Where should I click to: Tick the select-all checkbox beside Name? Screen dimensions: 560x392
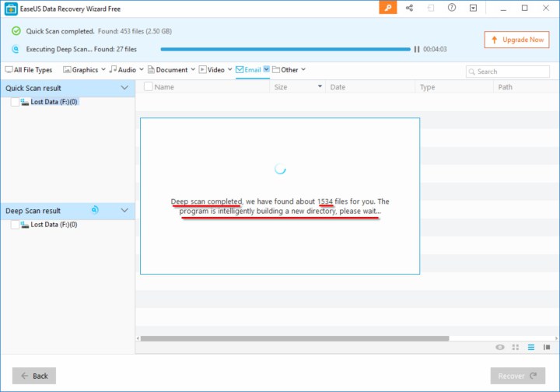point(148,87)
